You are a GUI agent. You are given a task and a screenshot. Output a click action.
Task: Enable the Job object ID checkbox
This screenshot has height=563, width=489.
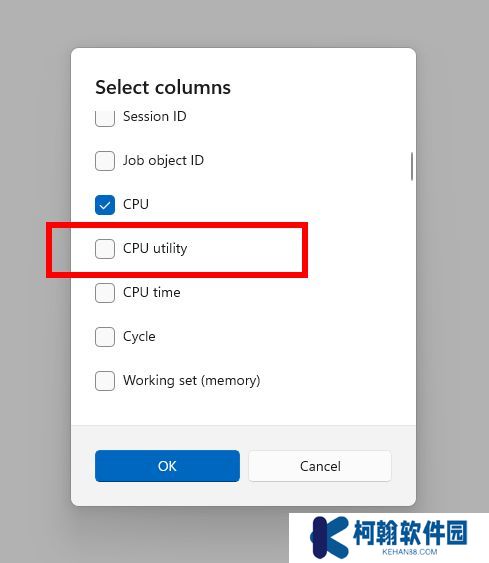[105, 160]
